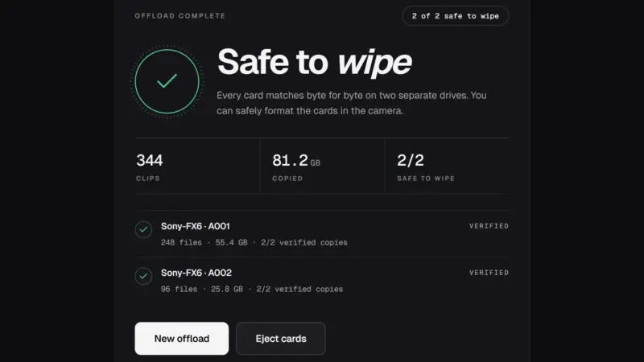The width and height of the screenshot is (644, 362).
Task: Click the VERIFIED status for card A002
Action: coord(489,273)
